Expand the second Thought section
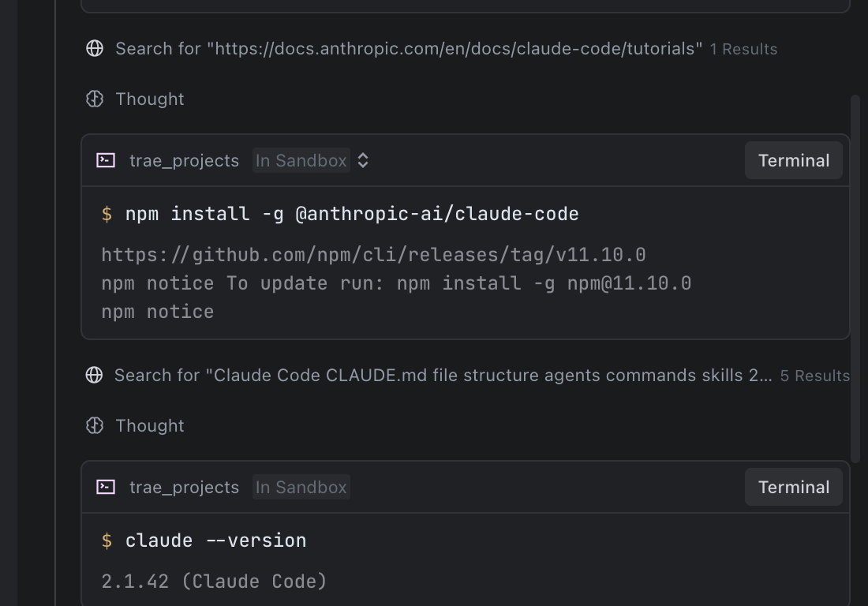Screen dimensions: 868x606 point(149,425)
